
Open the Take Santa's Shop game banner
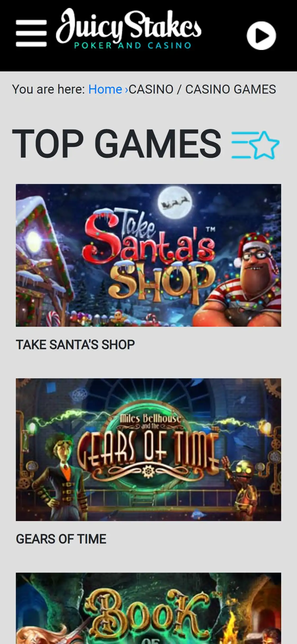[148, 255]
